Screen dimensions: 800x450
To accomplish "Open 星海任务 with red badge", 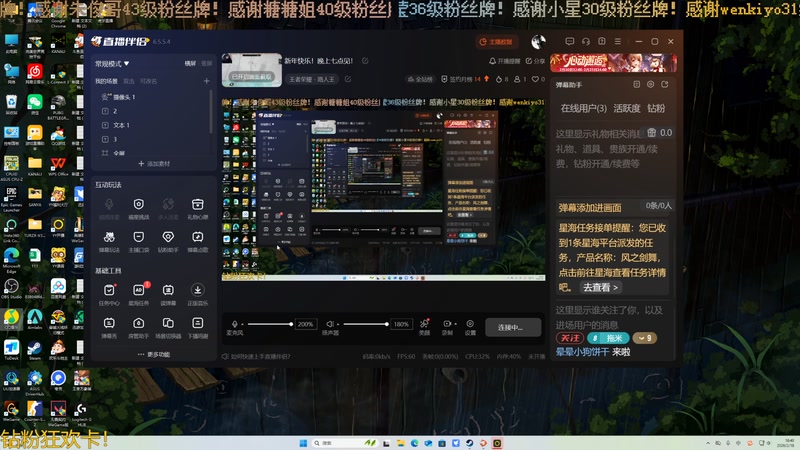I will point(138,294).
